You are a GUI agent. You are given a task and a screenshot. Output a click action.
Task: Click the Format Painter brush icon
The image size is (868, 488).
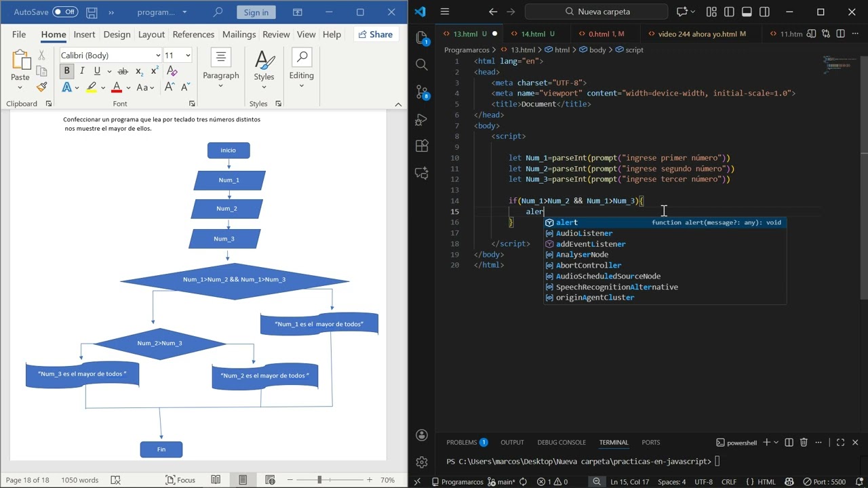click(x=42, y=87)
